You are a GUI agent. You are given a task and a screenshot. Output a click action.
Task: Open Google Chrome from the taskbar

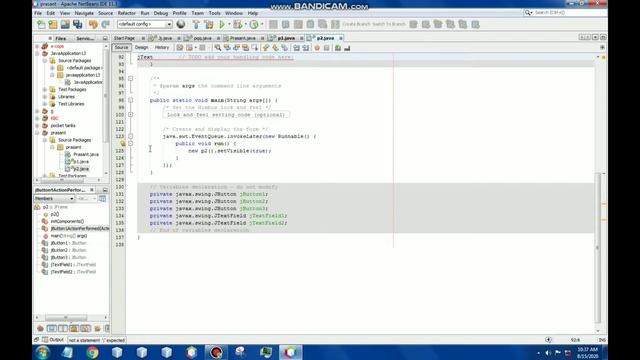pyautogui.click(x=92, y=352)
